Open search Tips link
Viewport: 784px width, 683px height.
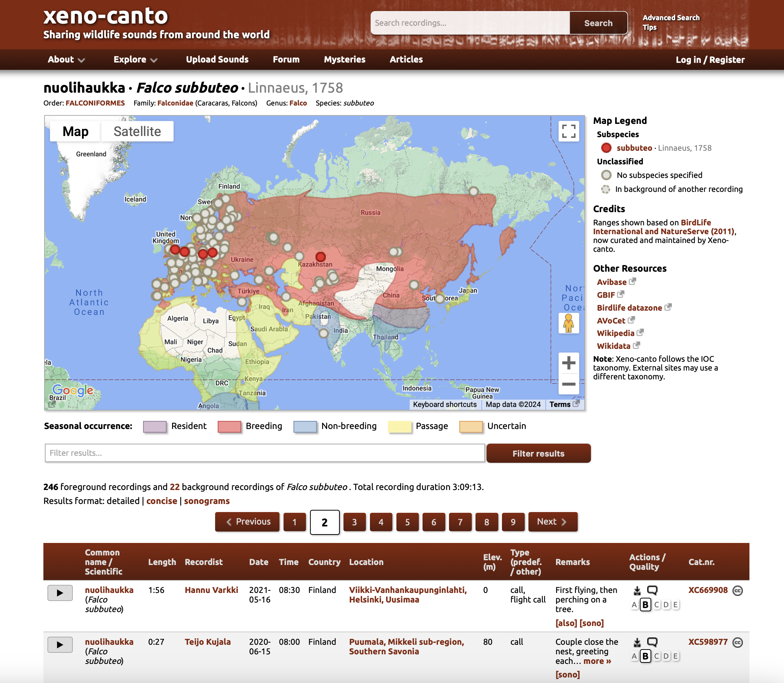pyautogui.click(x=649, y=28)
